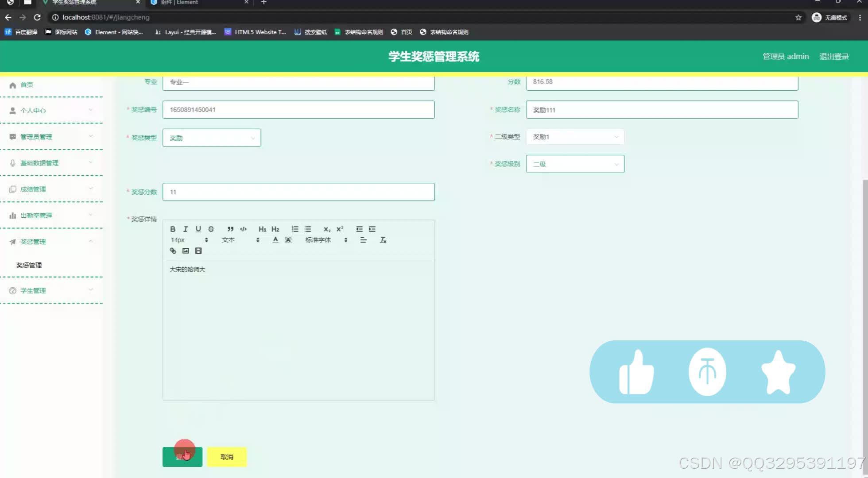The image size is (868, 478).
Task: Clear text formatting in the editor
Action: pos(383,240)
